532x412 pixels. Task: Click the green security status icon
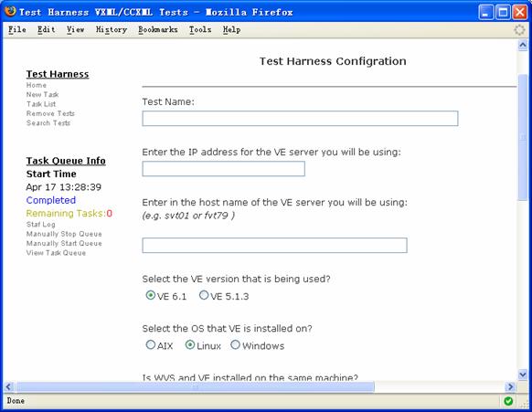508,401
